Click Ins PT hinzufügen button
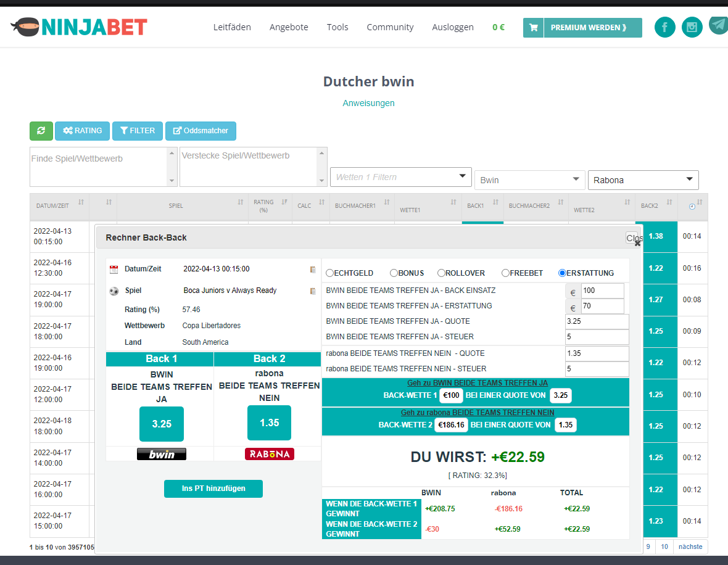The height and width of the screenshot is (565, 728). pos(213,489)
